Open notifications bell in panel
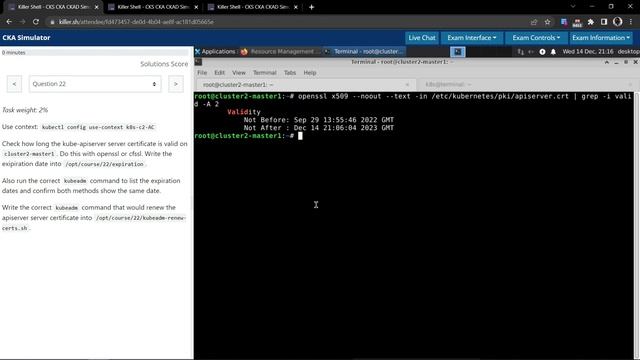This screenshot has width=640, height=360. click(553, 52)
